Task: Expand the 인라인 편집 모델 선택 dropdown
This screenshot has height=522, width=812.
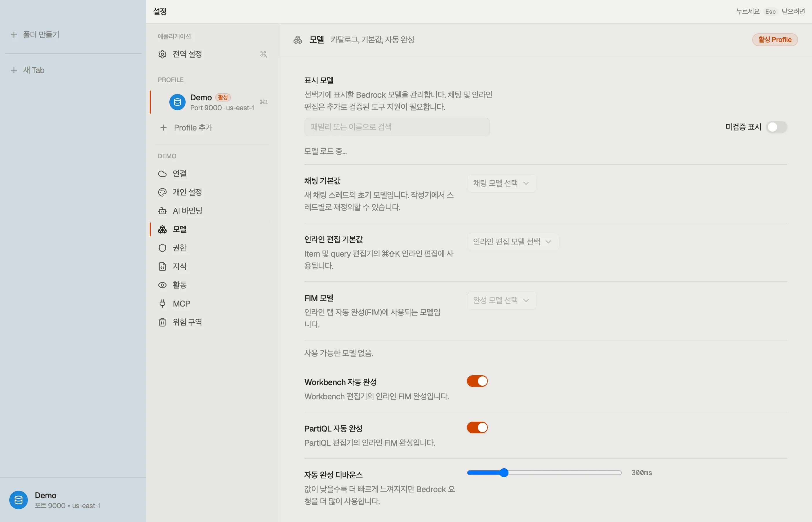Action: [513, 242]
